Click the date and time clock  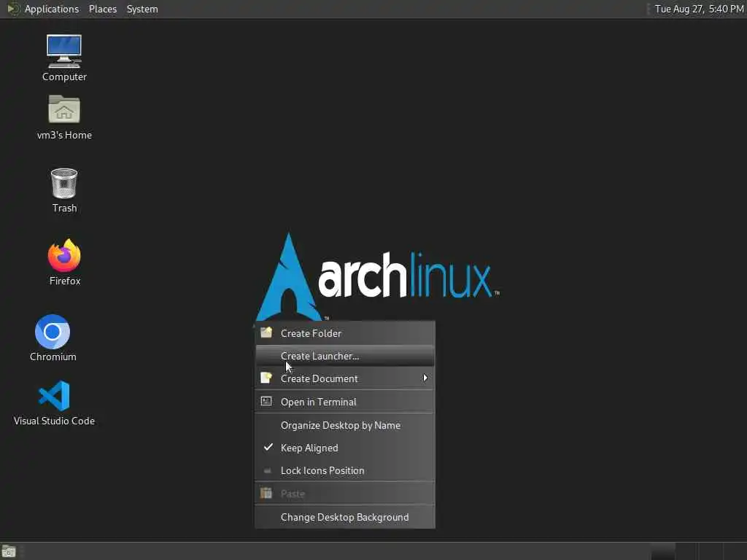coord(698,9)
